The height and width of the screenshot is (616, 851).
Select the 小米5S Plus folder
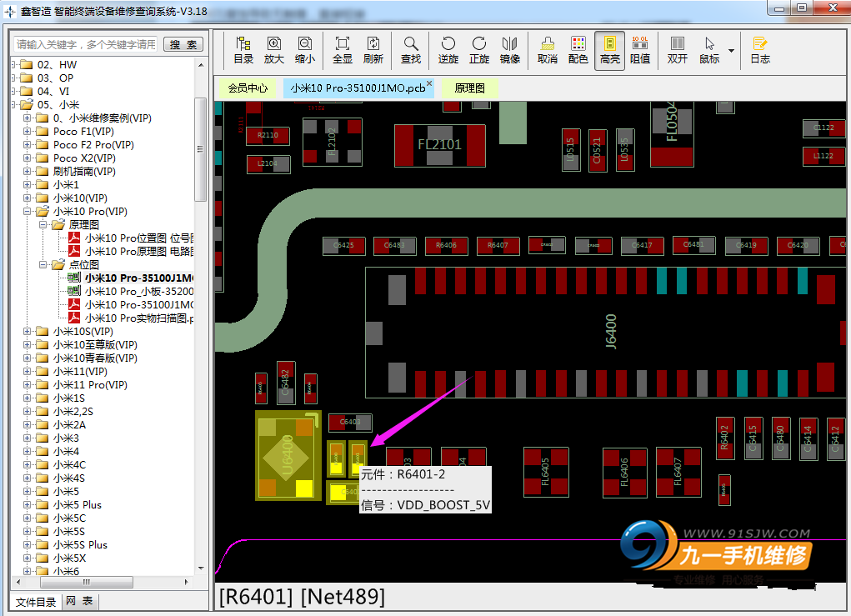point(80,545)
